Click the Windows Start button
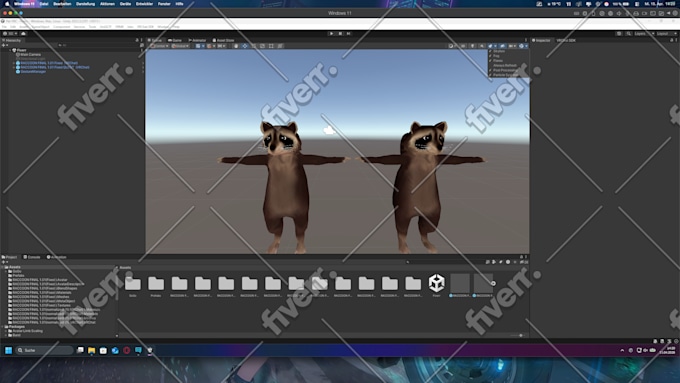The height and width of the screenshot is (383, 680). (8, 350)
